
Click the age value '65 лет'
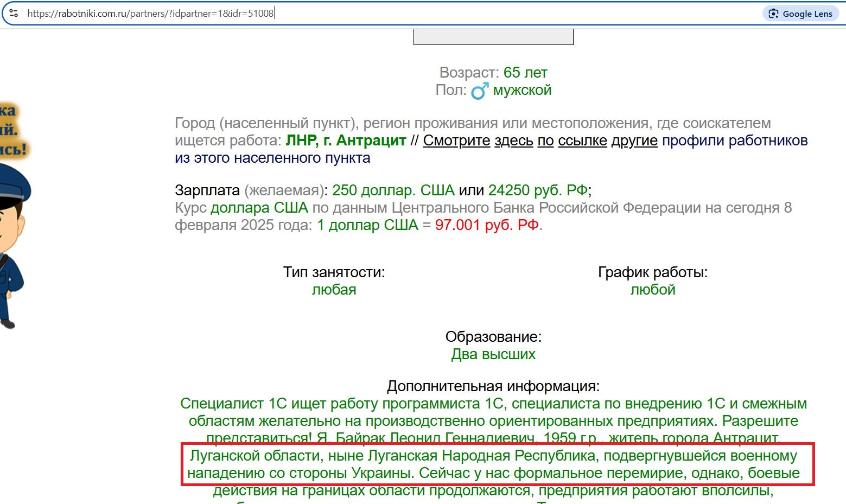click(x=525, y=73)
